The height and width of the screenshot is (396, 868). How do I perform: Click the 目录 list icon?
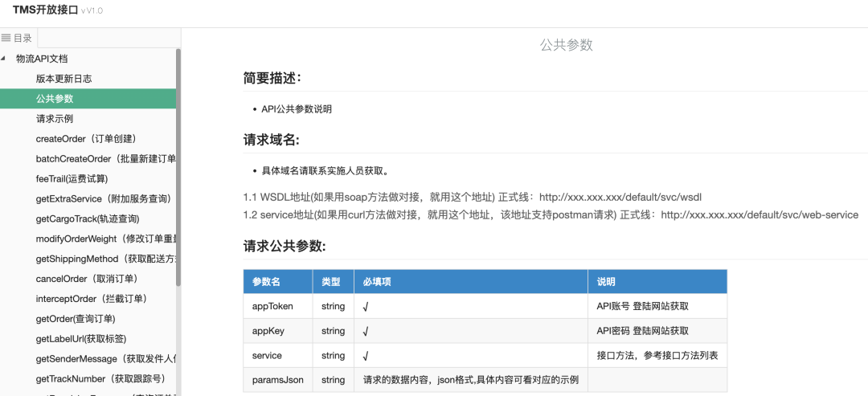pyautogui.click(x=6, y=39)
